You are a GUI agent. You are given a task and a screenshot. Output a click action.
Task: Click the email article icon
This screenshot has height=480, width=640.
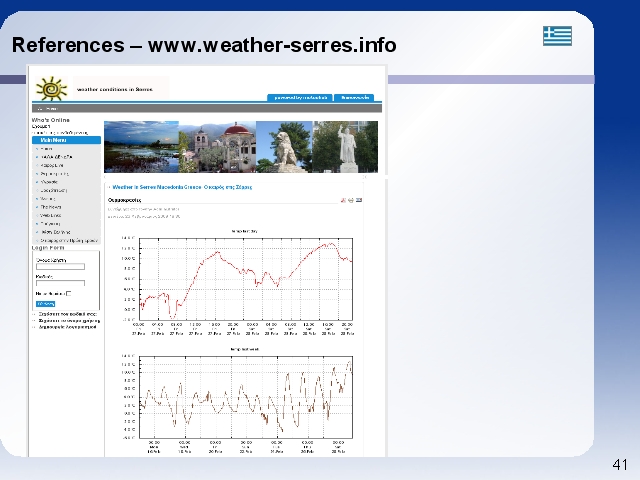pyautogui.click(x=359, y=200)
